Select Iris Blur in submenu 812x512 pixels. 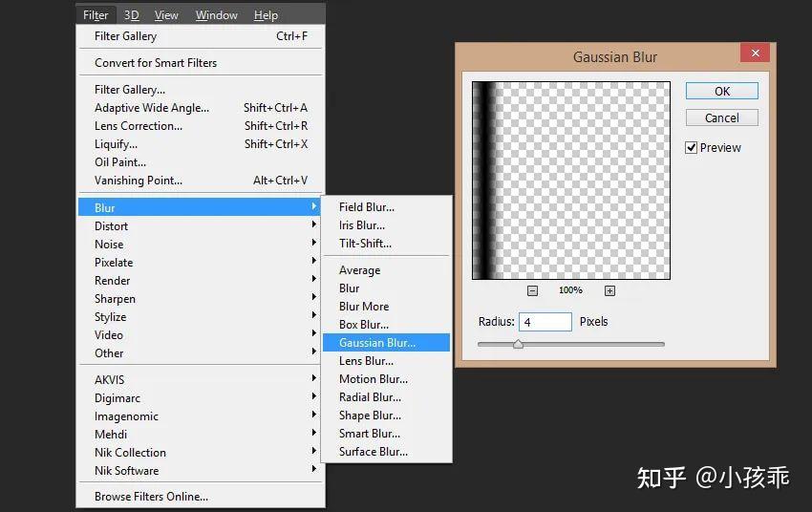(386, 225)
